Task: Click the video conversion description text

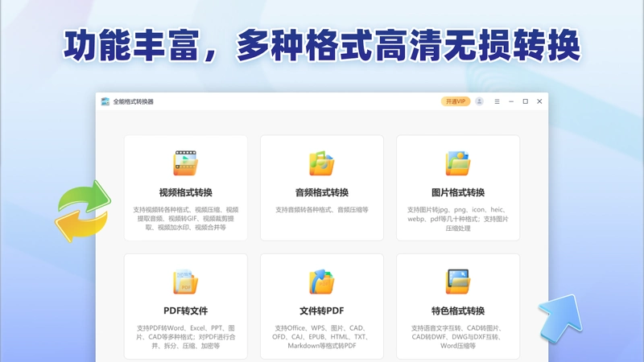Action: (186, 218)
